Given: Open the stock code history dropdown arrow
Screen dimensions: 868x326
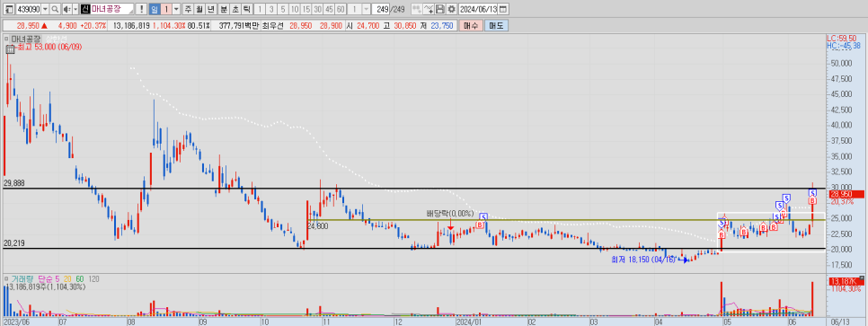Looking at the screenshot, I should 46,9.
